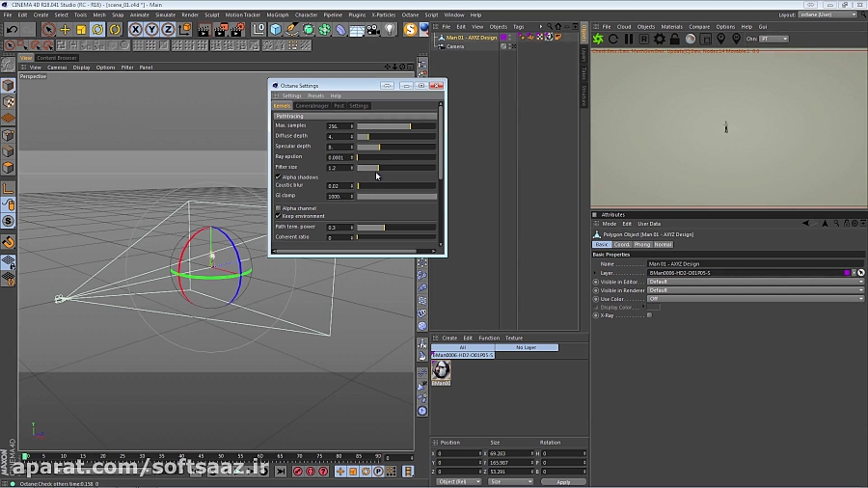Start Octane render in Live Viewer
Screen dimensions: 868x488
click(x=598, y=39)
